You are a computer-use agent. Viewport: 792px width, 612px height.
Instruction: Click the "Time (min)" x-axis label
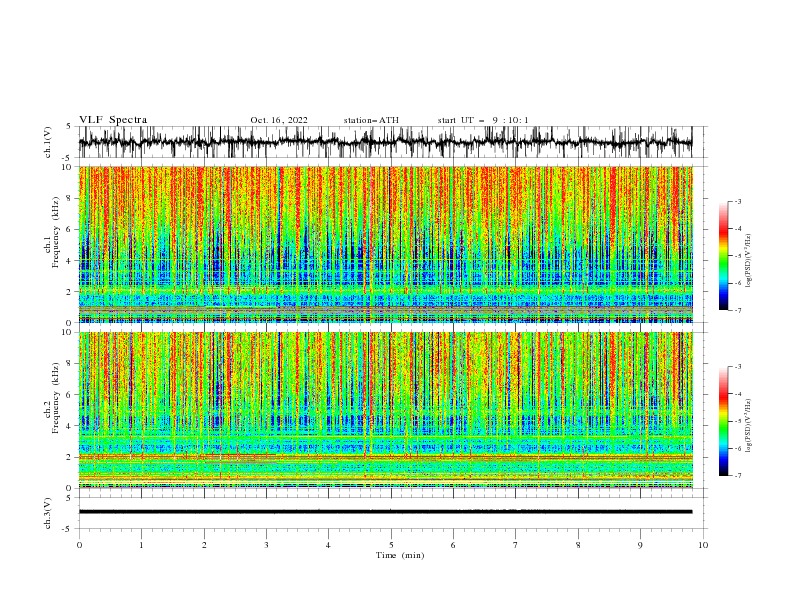tap(400, 555)
